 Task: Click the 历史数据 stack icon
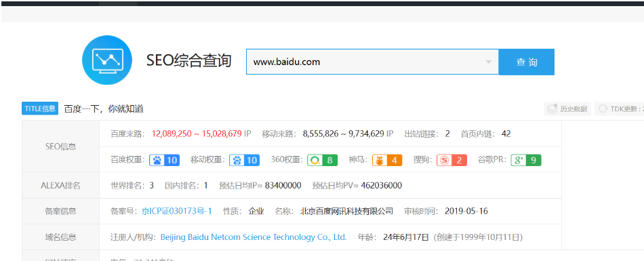552,109
